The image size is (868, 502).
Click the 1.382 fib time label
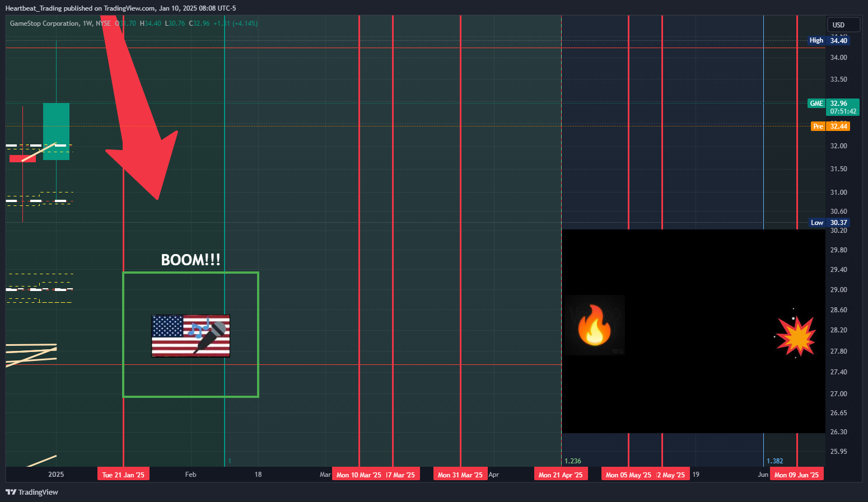pos(775,461)
